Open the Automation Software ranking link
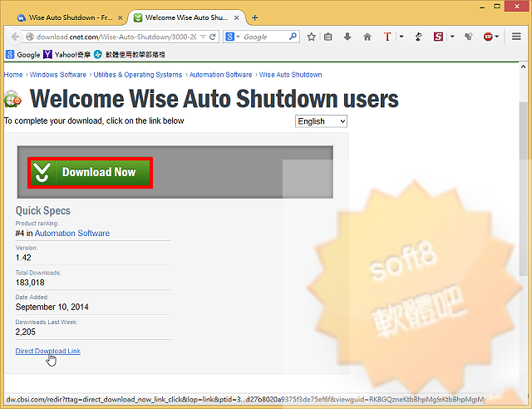 [x=72, y=234]
